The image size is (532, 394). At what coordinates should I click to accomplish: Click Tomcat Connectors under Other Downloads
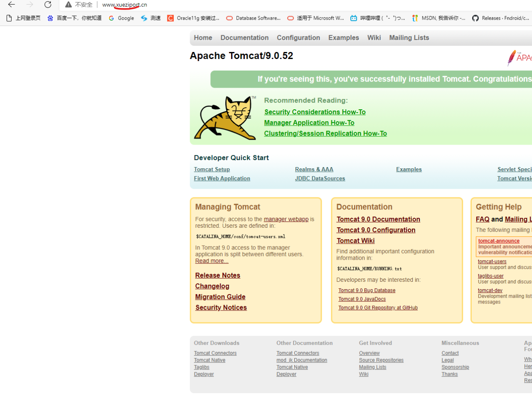(x=215, y=353)
